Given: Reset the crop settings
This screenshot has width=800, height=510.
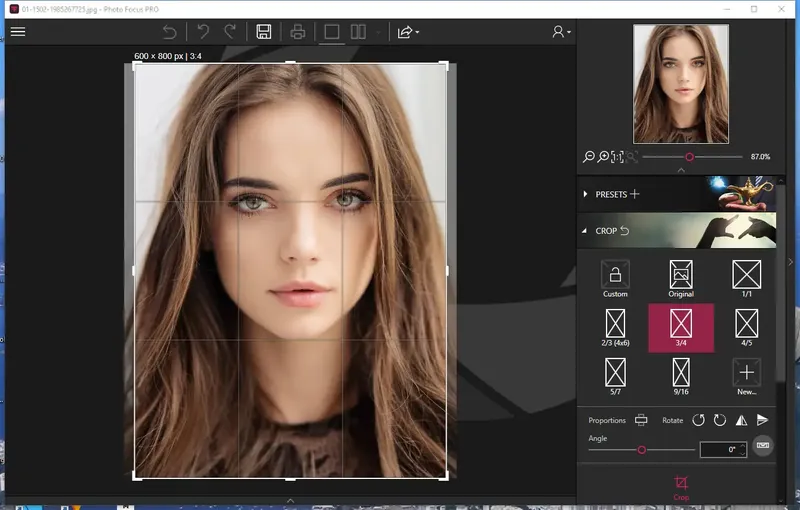Looking at the screenshot, I should (624, 231).
